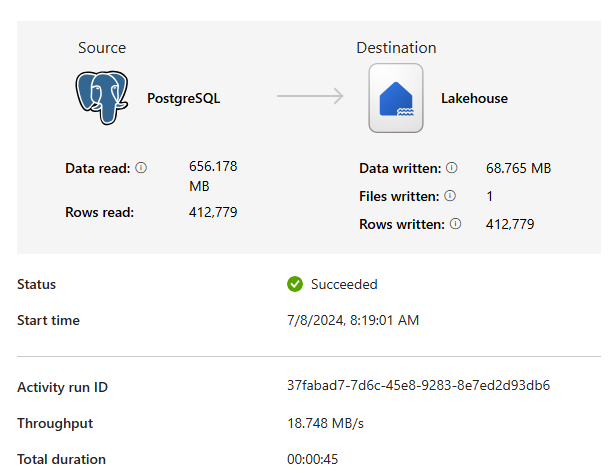Click the Activity run ID label
This screenshot has height=473, width=610.
(62, 387)
